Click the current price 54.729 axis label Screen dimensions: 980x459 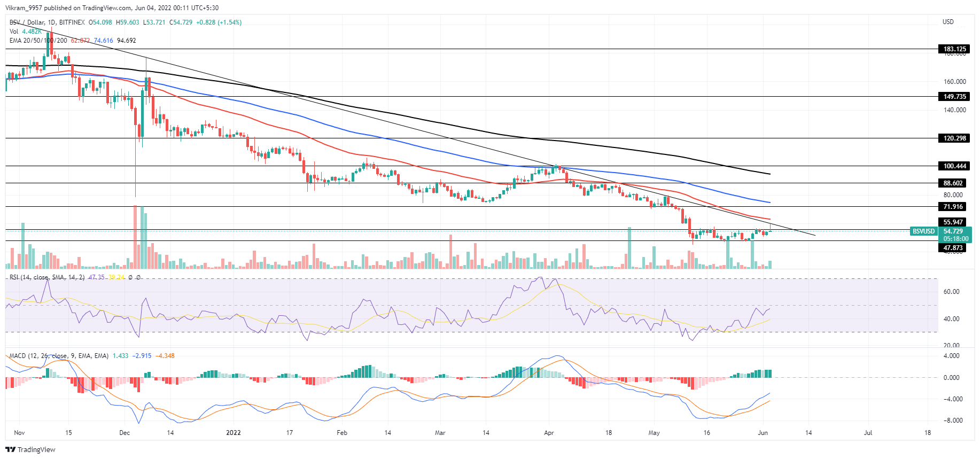coord(954,231)
